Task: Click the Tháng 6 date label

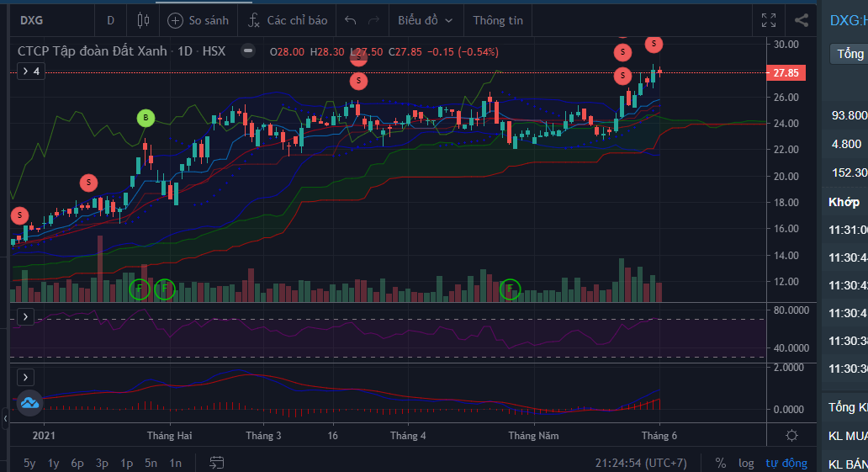Action: [x=659, y=436]
